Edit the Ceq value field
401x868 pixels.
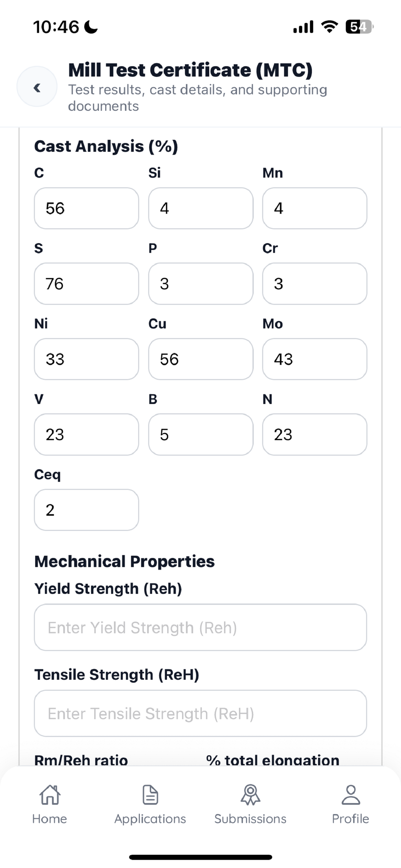coord(87,510)
